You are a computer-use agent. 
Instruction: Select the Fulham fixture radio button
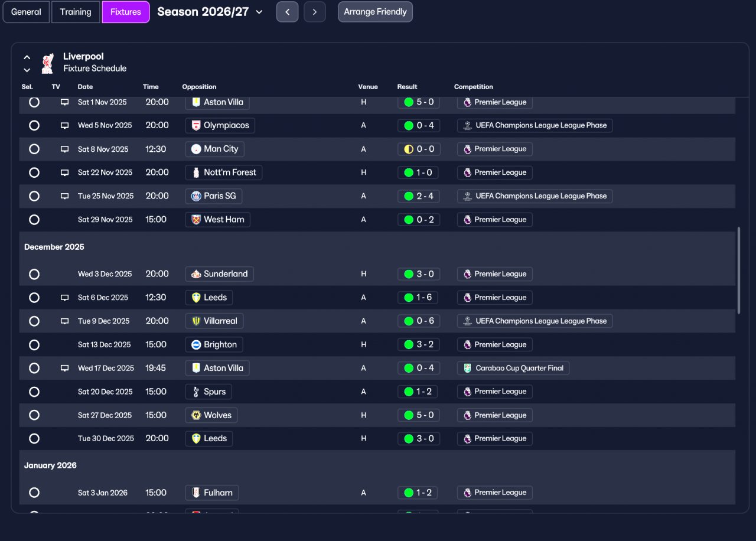(x=34, y=493)
